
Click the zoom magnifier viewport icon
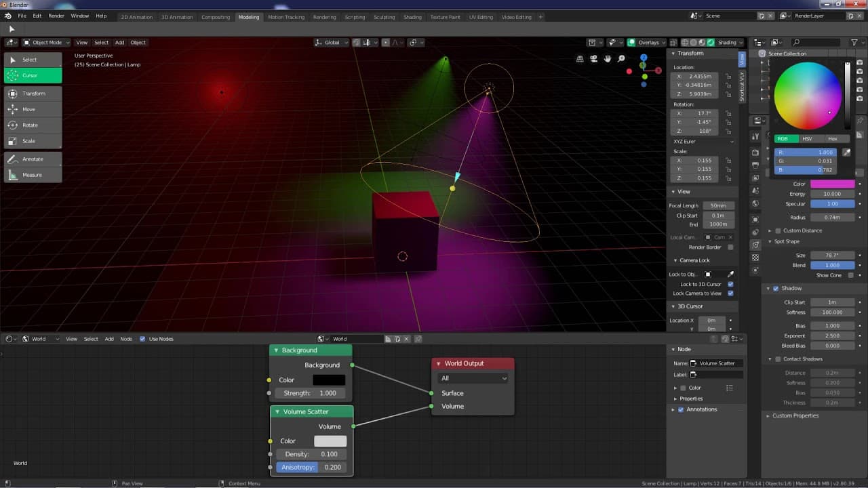(x=621, y=59)
